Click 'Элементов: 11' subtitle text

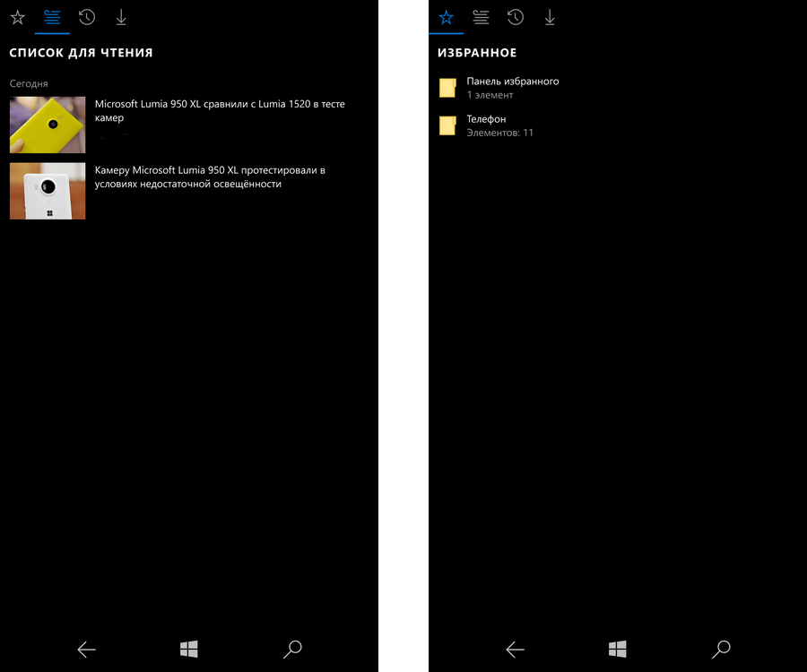(x=499, y=133)
